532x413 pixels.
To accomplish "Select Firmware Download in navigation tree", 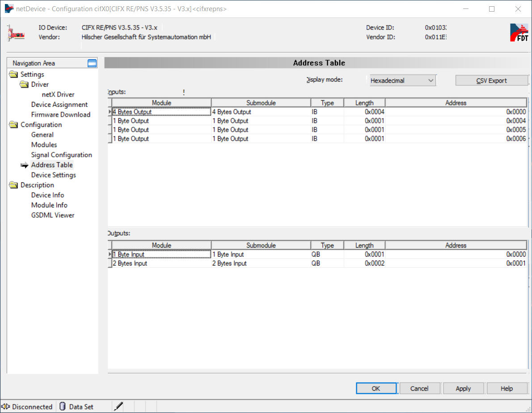I will (60, 115).
